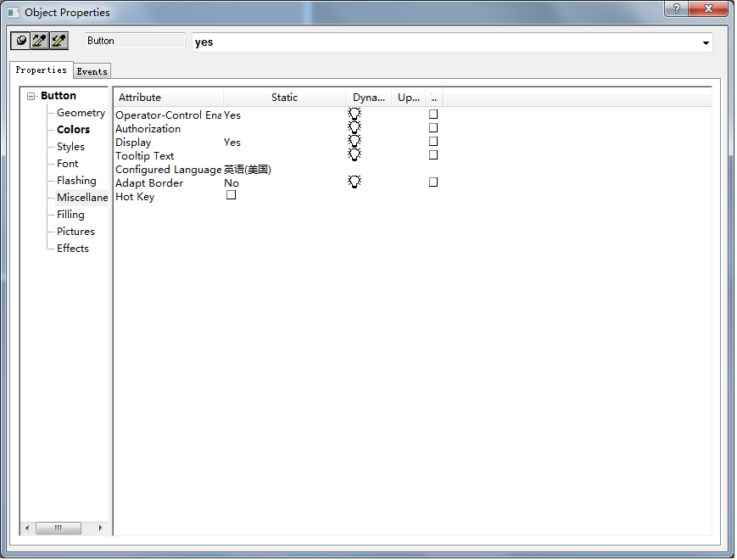This screenshot has width=737, height=560.
Task: Collapse the Button tree node
Action: tap(31, 97)
